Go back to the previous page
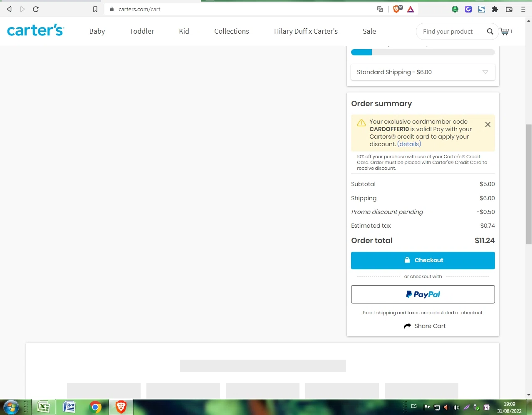This screenshot has width=532, height=415. coord(9,9)
